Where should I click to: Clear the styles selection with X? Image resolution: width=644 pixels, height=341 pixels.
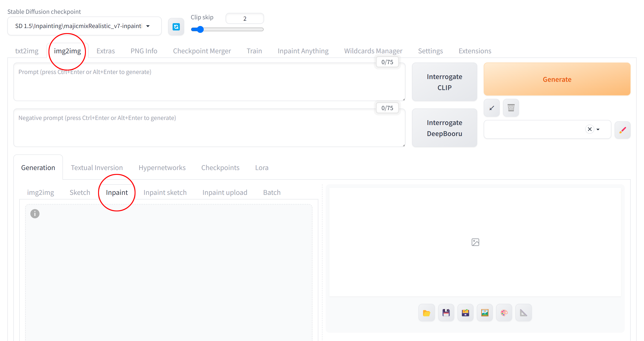click(x=590, y=129)
